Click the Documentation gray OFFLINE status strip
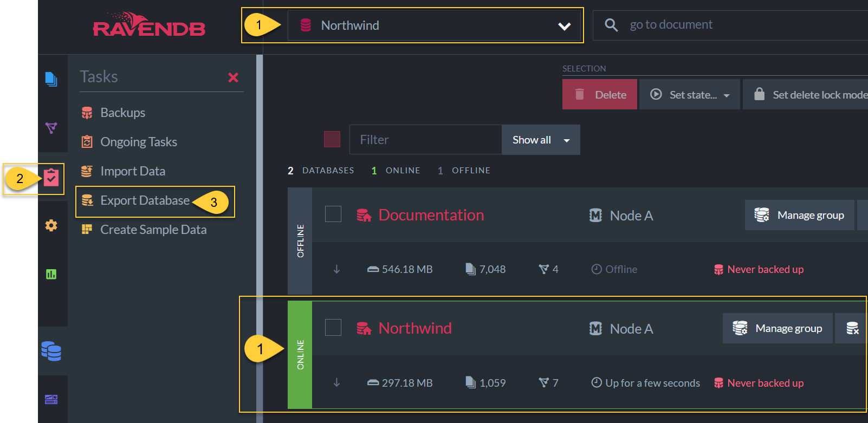This screenshot has width=868, height=423. pyautogui.click(x=300, y=241)
